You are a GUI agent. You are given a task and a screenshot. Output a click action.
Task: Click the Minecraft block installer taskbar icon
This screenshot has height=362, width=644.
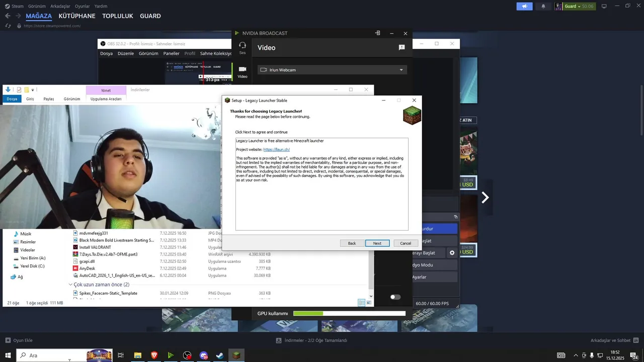click(236, 355)
